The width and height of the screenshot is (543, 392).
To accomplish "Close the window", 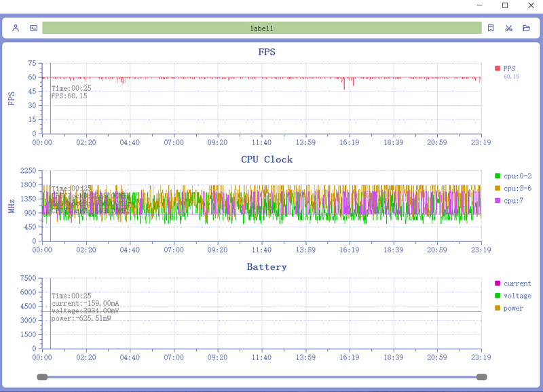I will click(531, 5).
